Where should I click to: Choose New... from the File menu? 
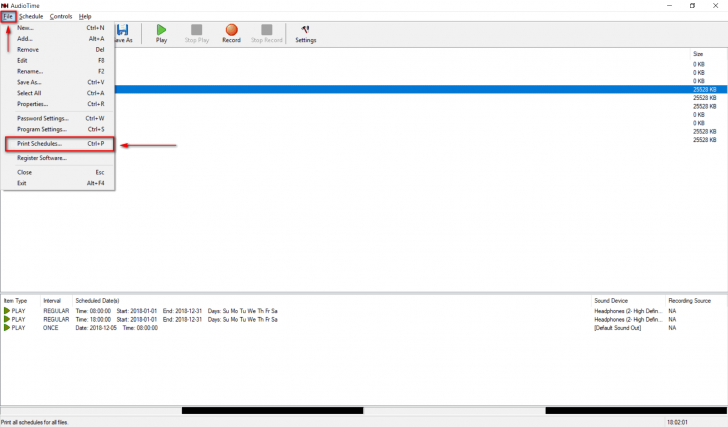point(58,28)
